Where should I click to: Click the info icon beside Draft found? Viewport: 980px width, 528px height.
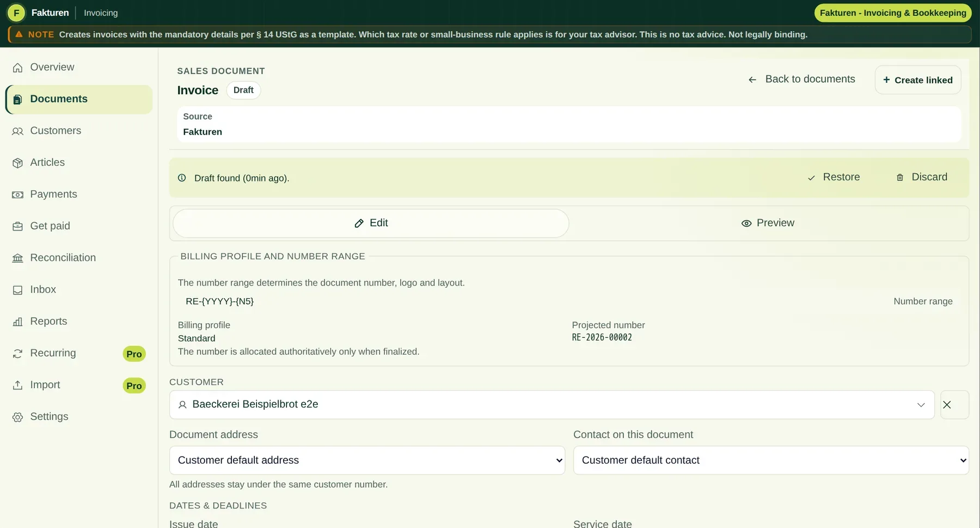(x=182, y=178)
